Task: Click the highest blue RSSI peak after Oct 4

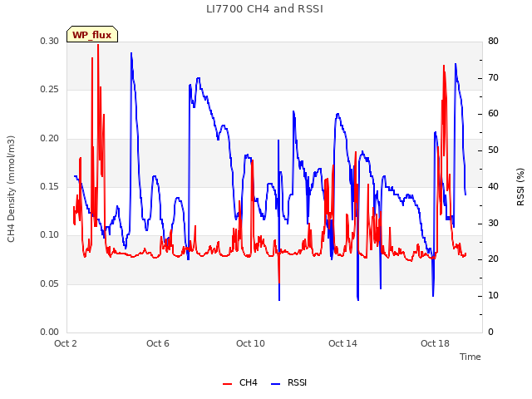Action: (x=131, y=53)
